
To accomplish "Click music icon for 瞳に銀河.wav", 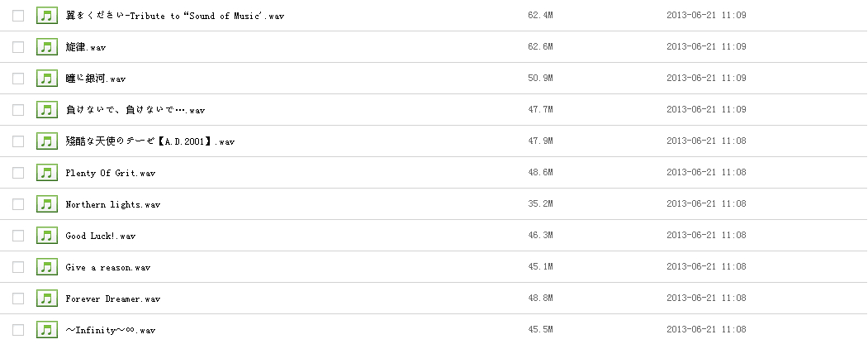I will point(46,79).
